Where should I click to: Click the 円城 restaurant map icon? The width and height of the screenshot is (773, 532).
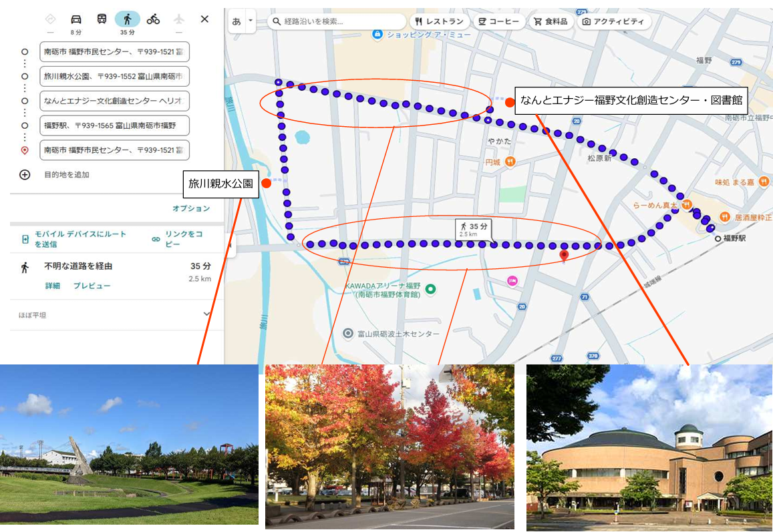510,162
